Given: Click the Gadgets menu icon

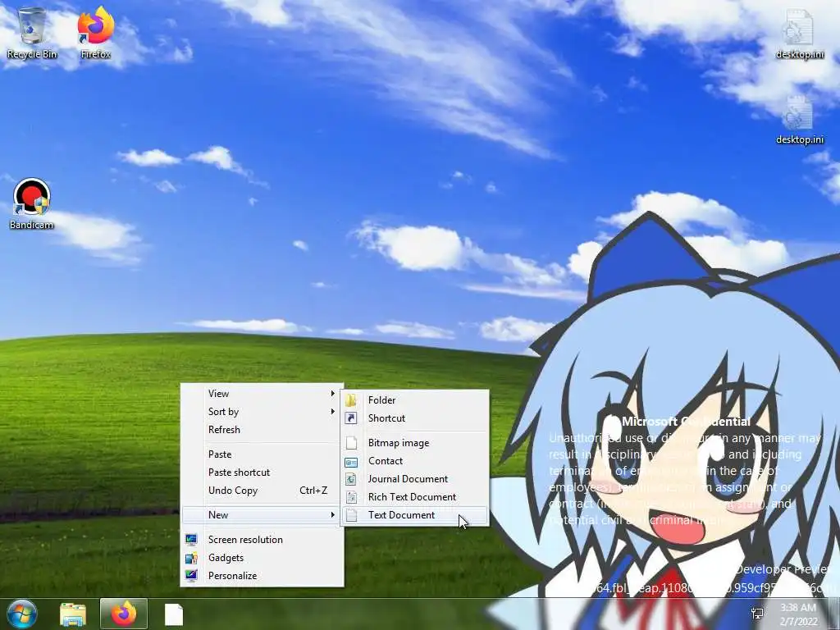Looking at the screenshot, I should click(191, 558).
